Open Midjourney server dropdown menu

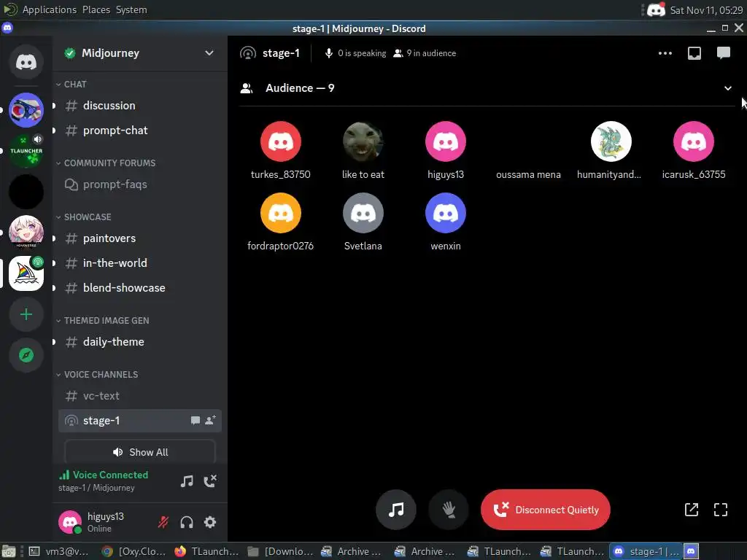(x=209, y=52)
